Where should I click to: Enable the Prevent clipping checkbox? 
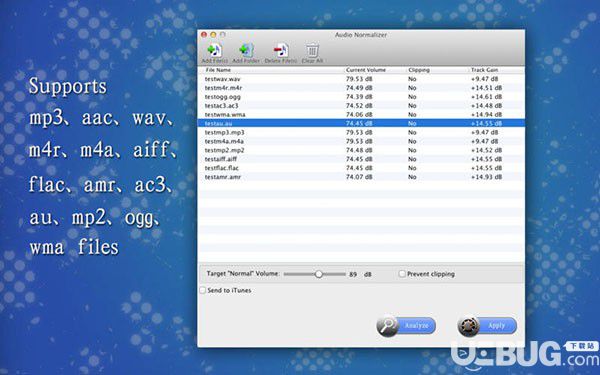pyautogui.click(x=402, y=274)
